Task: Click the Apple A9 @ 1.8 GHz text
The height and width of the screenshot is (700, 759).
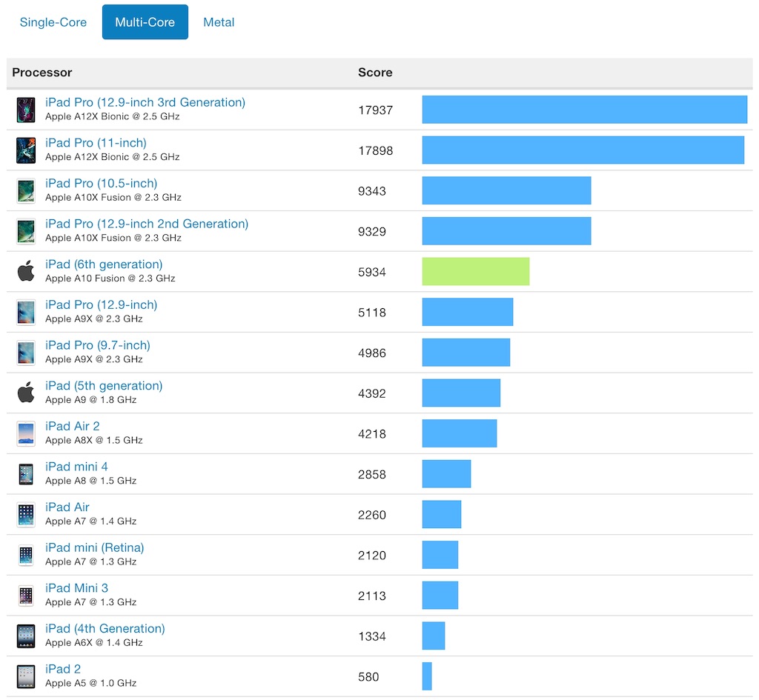Action: click(x=91, y=399)
